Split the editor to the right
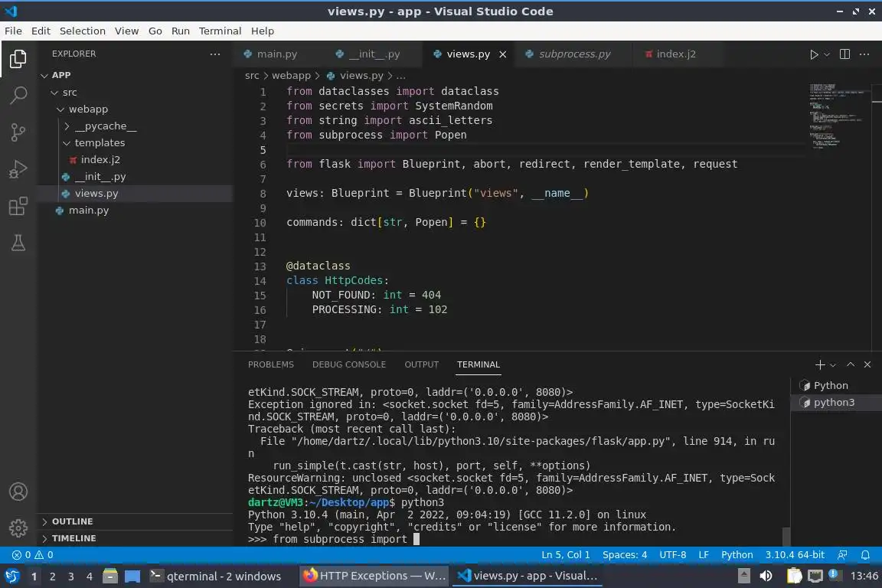This screenshot has width=882, height=588. [x=844, y=54]
